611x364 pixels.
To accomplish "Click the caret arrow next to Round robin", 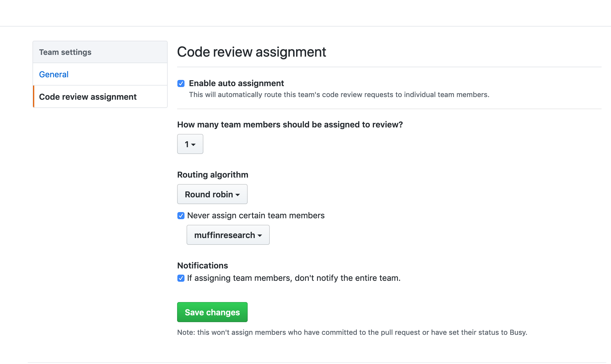I will click(238, 195).
